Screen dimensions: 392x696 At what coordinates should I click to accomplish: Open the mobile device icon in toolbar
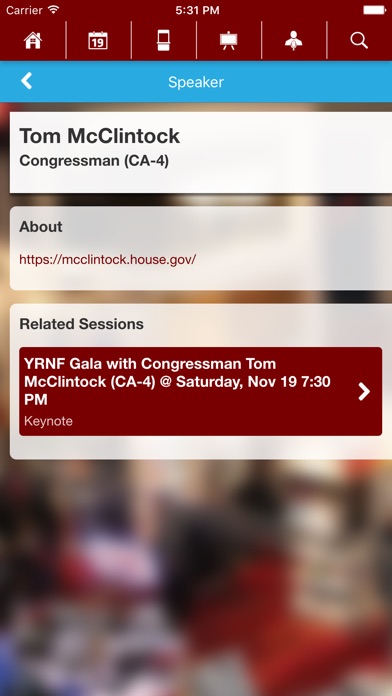(x=163, y=40)
